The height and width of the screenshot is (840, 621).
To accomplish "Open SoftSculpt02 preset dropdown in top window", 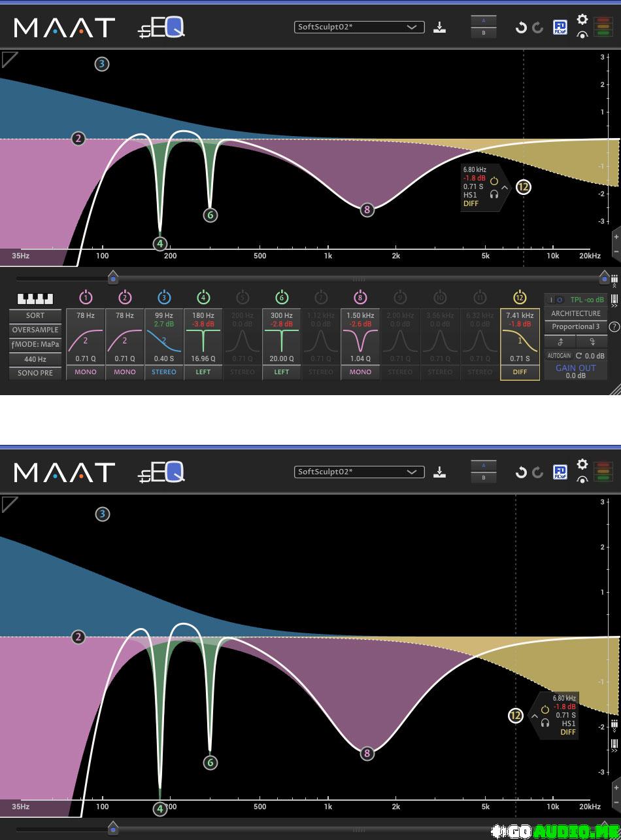I will (359, 27).
